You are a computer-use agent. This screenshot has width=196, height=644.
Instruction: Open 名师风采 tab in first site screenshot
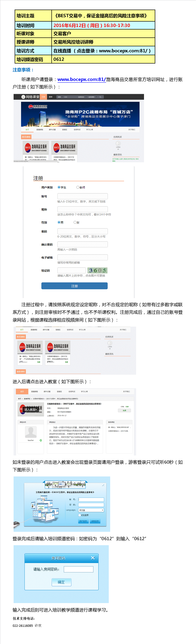[x=77, y=129]
